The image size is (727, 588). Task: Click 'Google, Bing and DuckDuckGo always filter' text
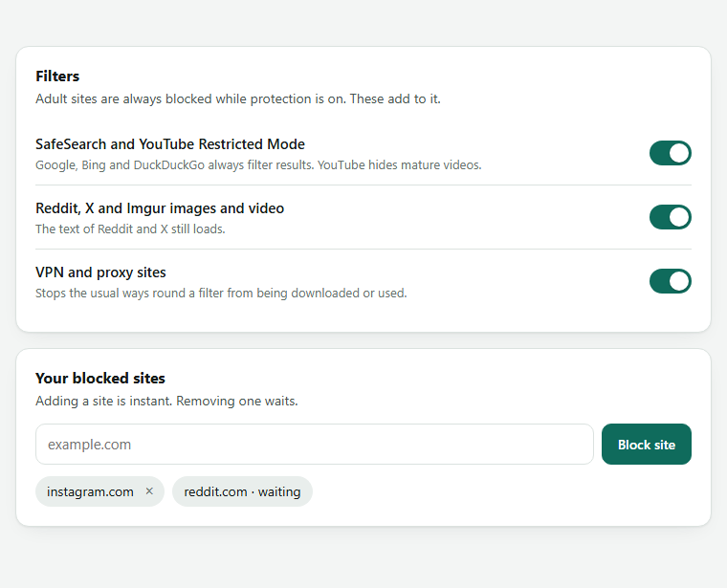[x=258, y=165]
